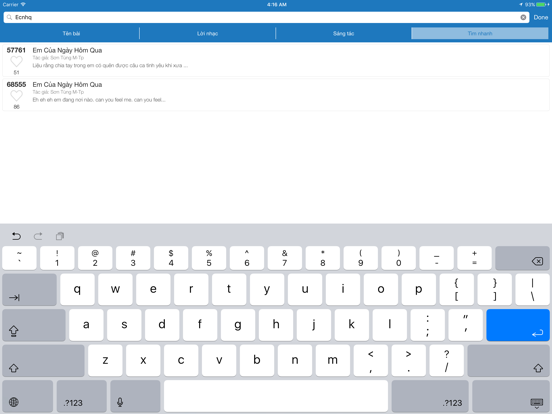The image size is (552, 414).
Task: Tap the right .?123 key
Action: [430, 396]
